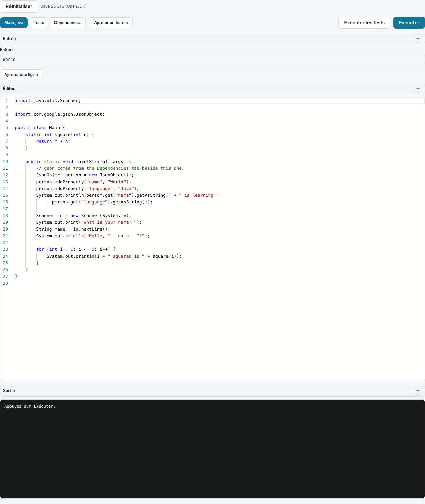Click inside the for loop on line 23

[x=76, y=249]
